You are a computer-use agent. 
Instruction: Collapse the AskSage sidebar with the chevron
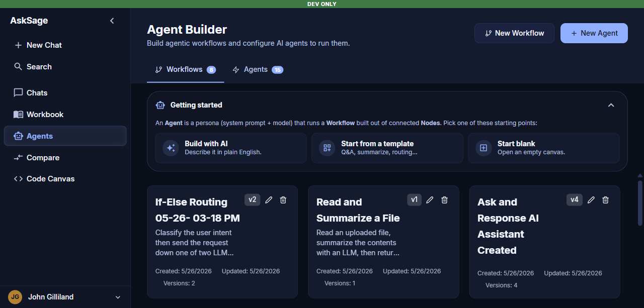(x=112, y=21)
